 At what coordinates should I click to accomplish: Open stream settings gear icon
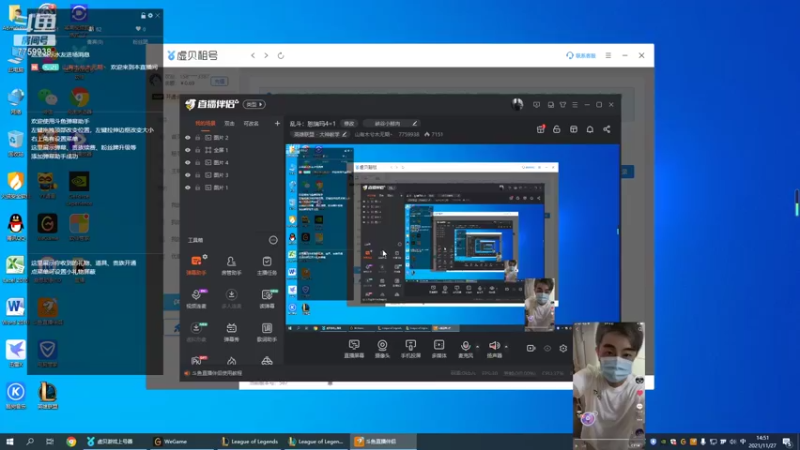[x=563, y=348]
